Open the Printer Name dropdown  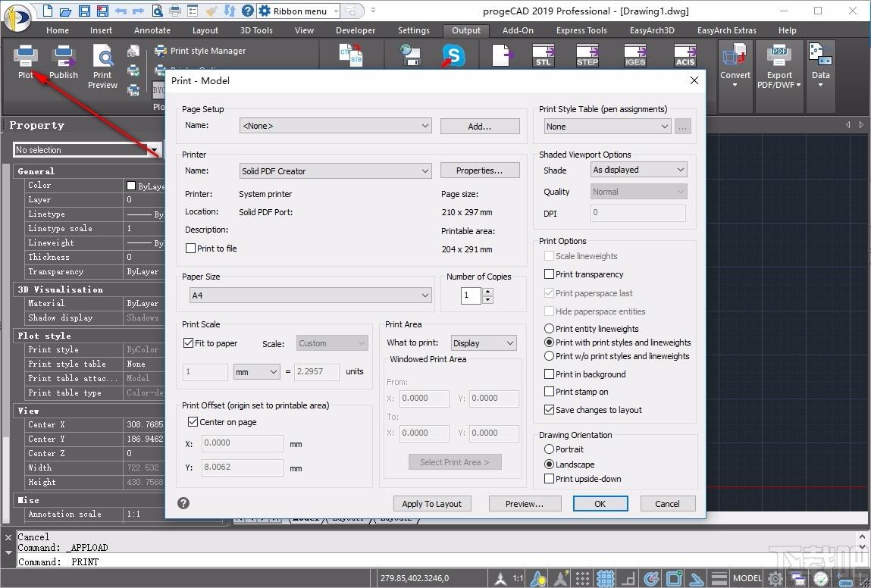coord(336,171)
